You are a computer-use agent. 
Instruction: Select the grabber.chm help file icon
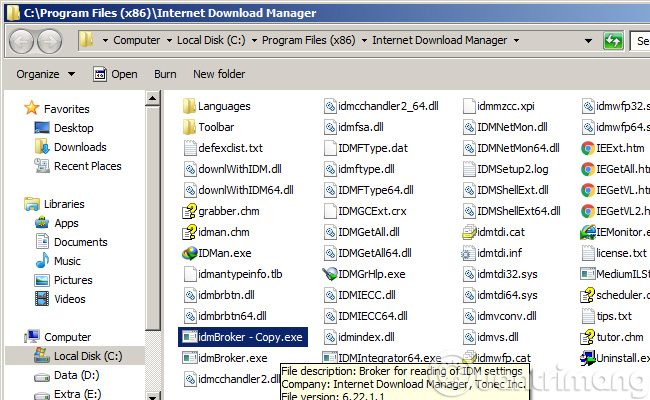[x=189, y=211]
